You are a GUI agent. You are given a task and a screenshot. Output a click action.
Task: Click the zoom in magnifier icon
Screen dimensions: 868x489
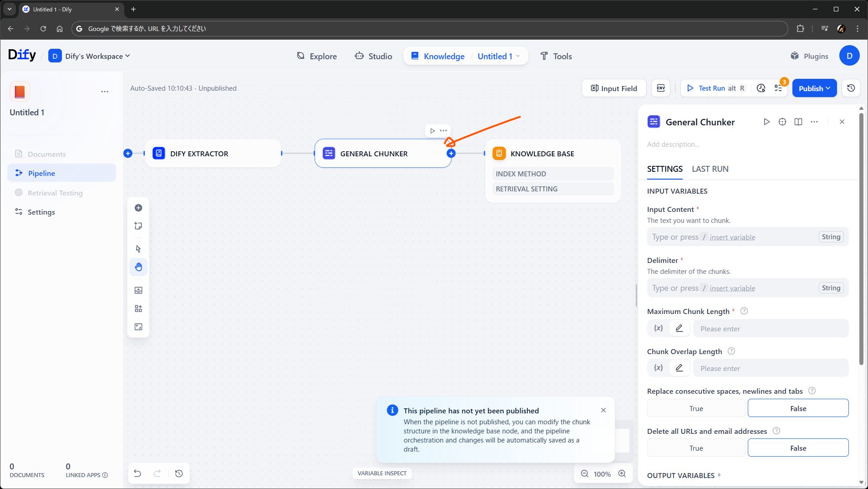[622, 474]
